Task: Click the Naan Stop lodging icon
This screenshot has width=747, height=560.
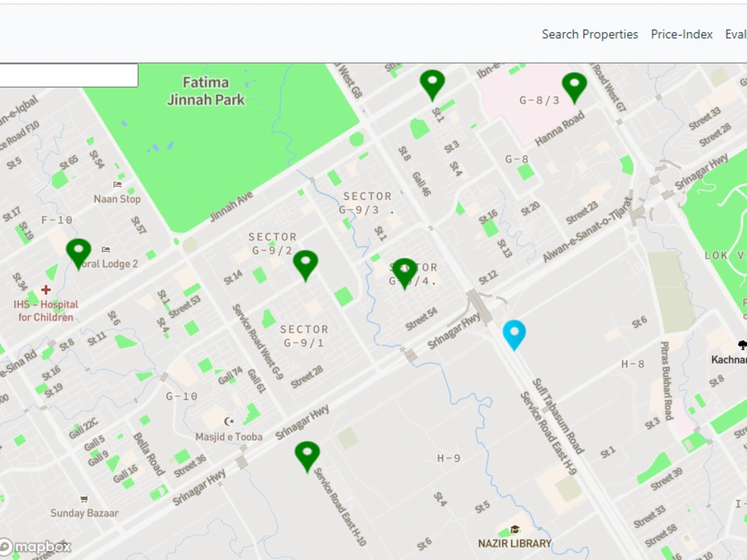Action: 117,184
